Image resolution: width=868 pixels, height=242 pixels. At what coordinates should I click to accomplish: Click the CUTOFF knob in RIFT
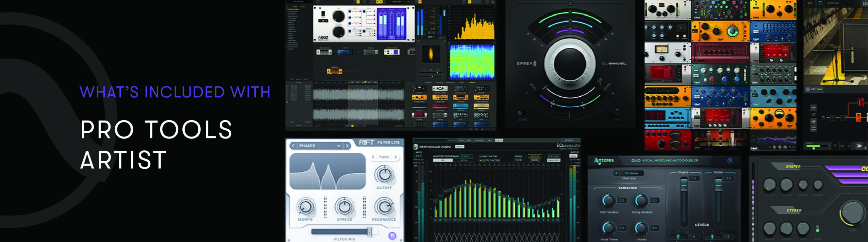pyautogui.click(x=384, y=175)
